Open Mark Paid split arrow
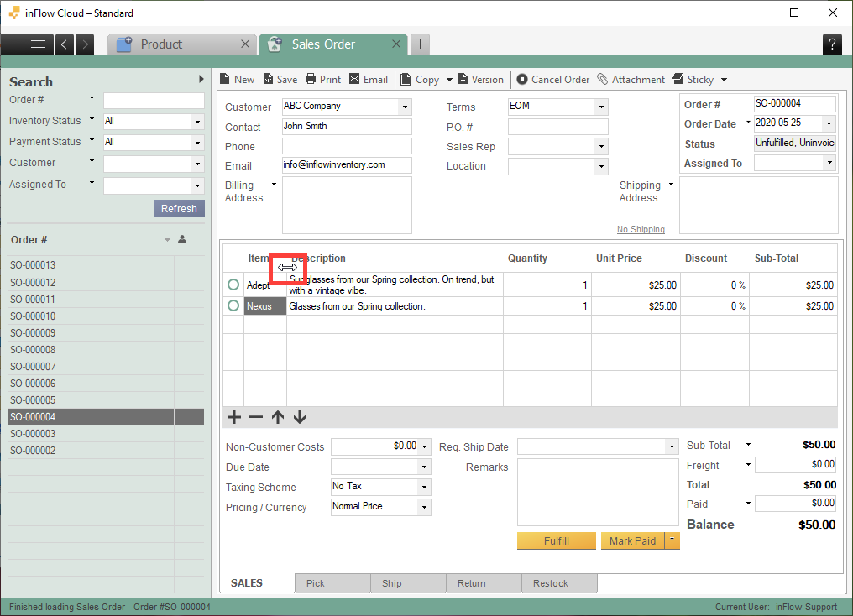The width and height of the screenshot is (853, 616). coord(672,540)
